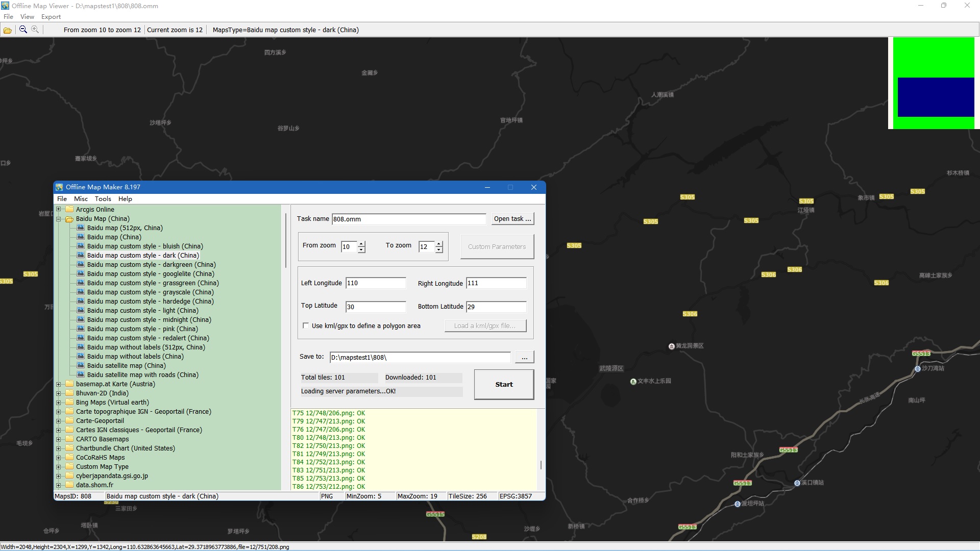The width and height of the screenshot is (980, 551).
Task: Select Baidu map custom style - darkgreen
Action: 151,265
